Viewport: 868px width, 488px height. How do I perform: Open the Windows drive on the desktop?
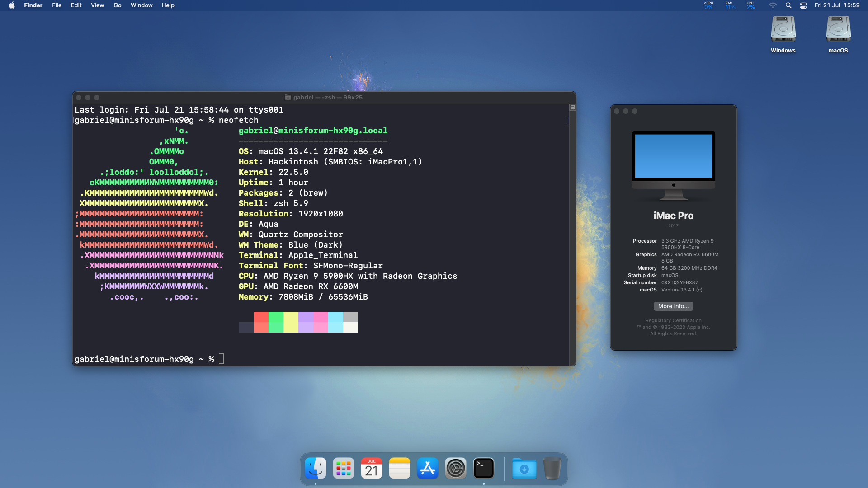pyautogui.click(x=783, y=28)
